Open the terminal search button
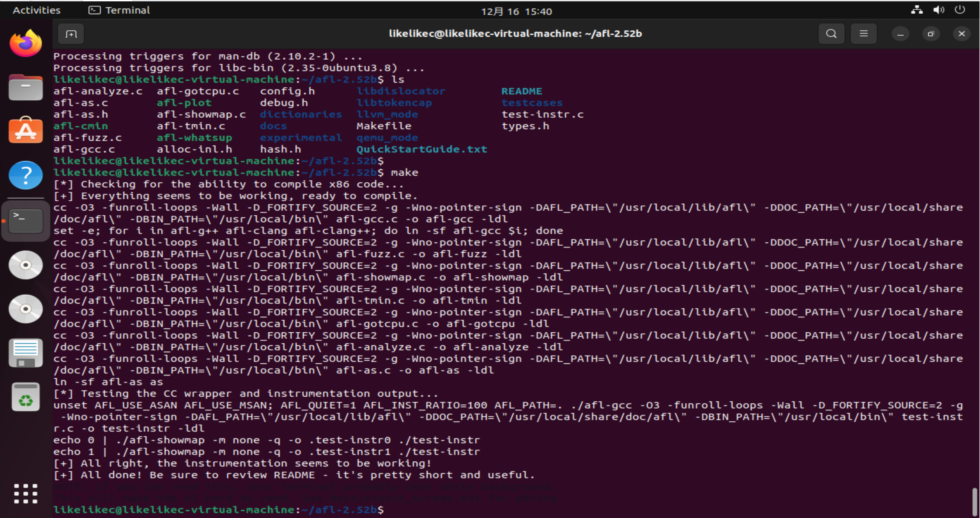The height and width of the screenshot is (518, 980). (831, 34)
